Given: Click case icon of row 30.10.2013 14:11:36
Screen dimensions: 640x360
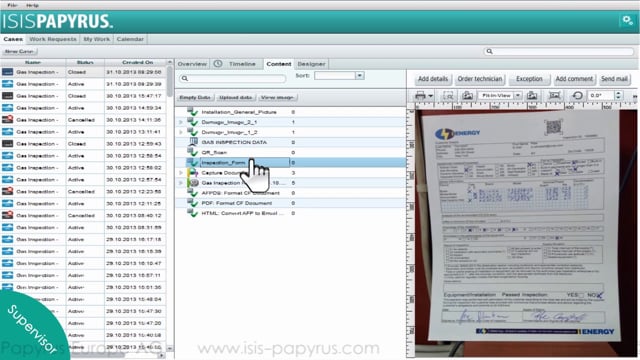Looking at the screenshot, I should pos(7,120).
